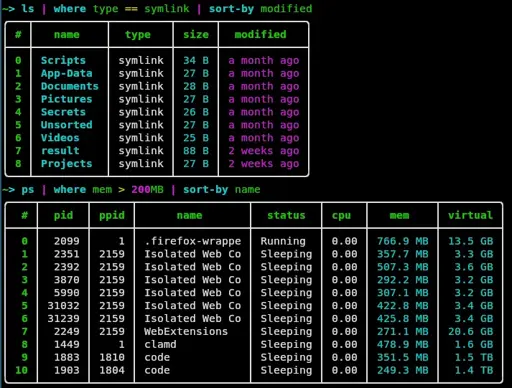This screenshot has width=512, height=388.
Task: Click the '425.8 MB' memory value
Action: tap(403, 319)
